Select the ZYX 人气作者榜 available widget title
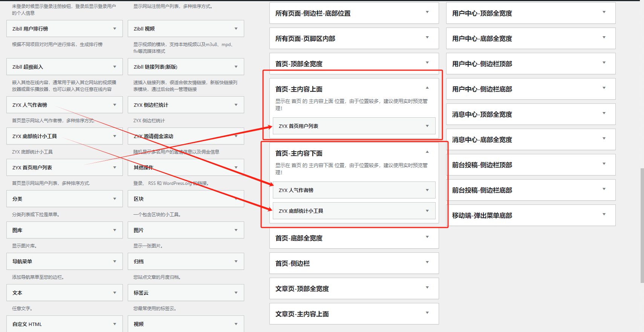The height and width of the screenshot is (332, 644). 30,105
